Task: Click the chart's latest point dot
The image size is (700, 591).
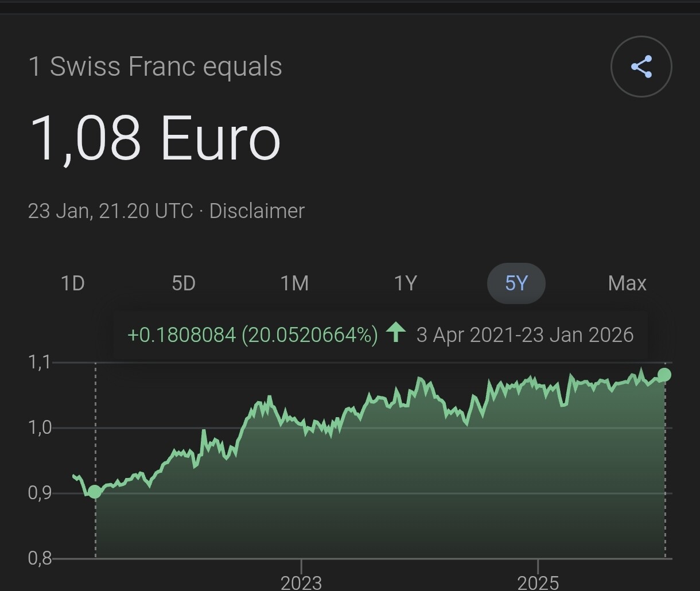Action: [x=664, y=375]
